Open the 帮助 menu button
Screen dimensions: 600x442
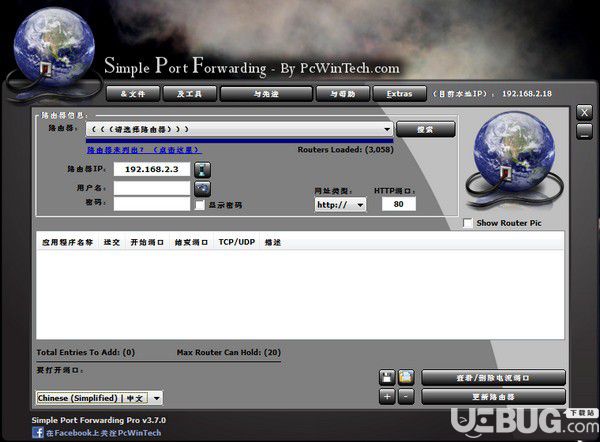(343, 94)
